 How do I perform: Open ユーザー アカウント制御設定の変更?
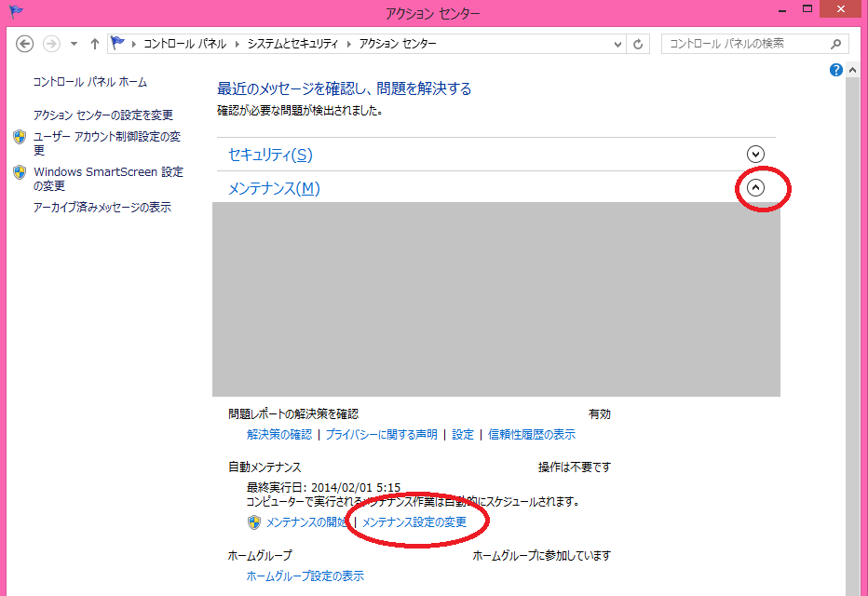tap(107, 142)
